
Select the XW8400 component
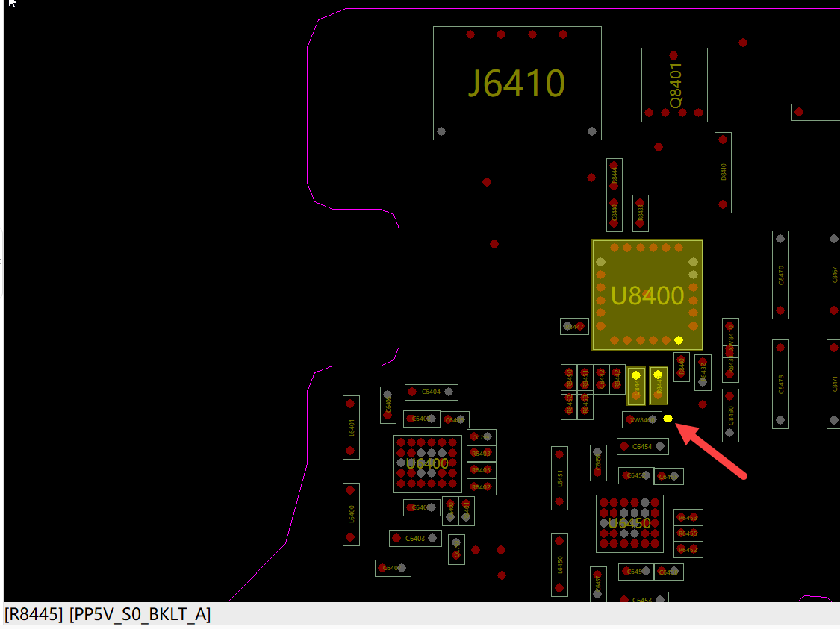pos(642,419)
